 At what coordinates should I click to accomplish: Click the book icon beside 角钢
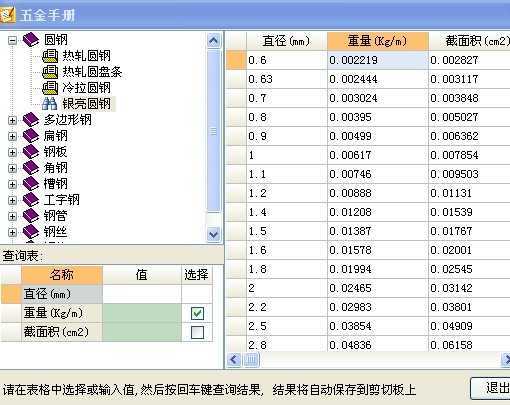(x=31, y=168)
